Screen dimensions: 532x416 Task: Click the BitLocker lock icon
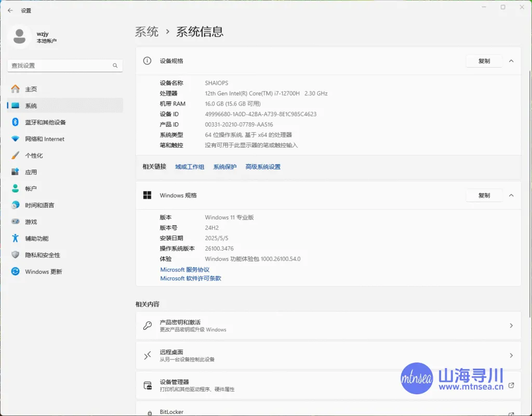coord(150,413)
